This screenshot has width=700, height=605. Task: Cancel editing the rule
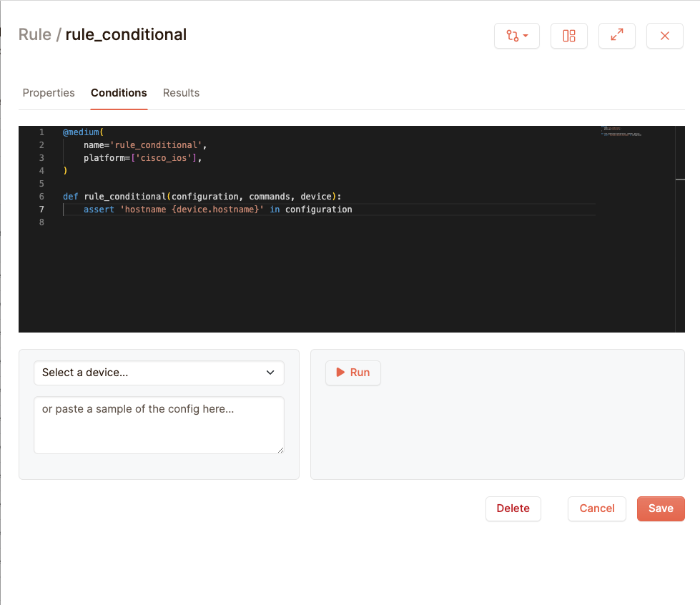point(596,508)
